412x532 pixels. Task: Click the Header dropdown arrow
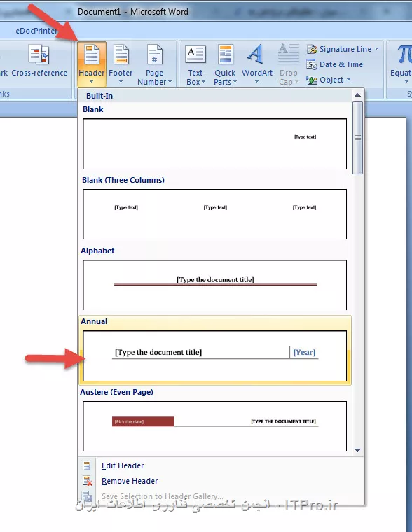click(x=91, y=82)
